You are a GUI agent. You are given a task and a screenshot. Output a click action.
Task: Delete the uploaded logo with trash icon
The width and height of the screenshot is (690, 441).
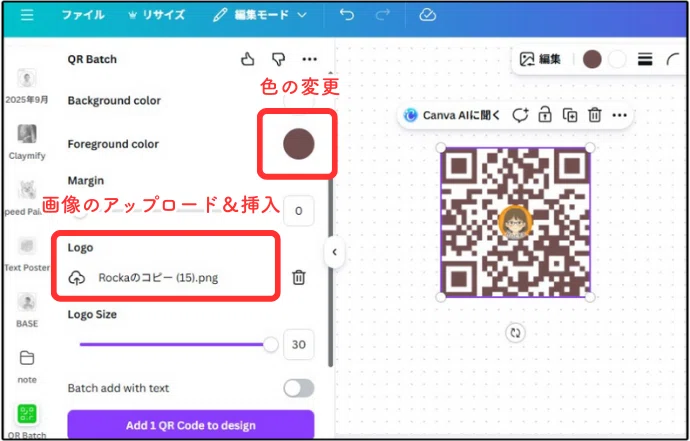pyautogui.click(x=299, y=278)
